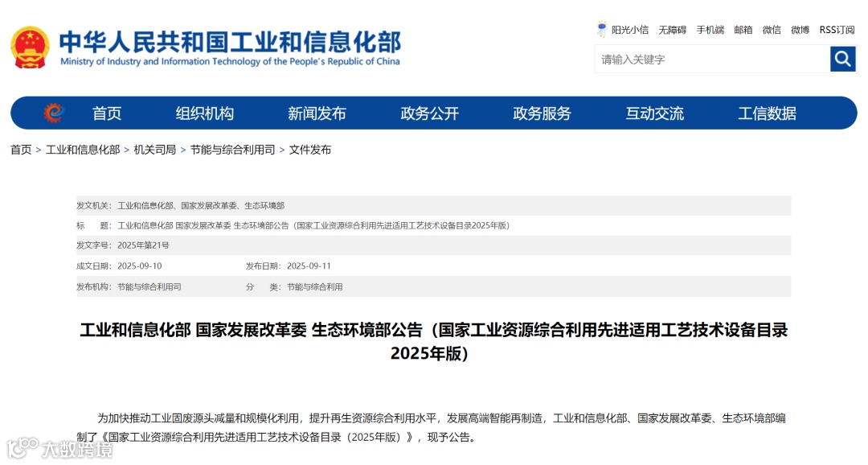Open the 阳光小信 assistant icon

pos(602,29)
